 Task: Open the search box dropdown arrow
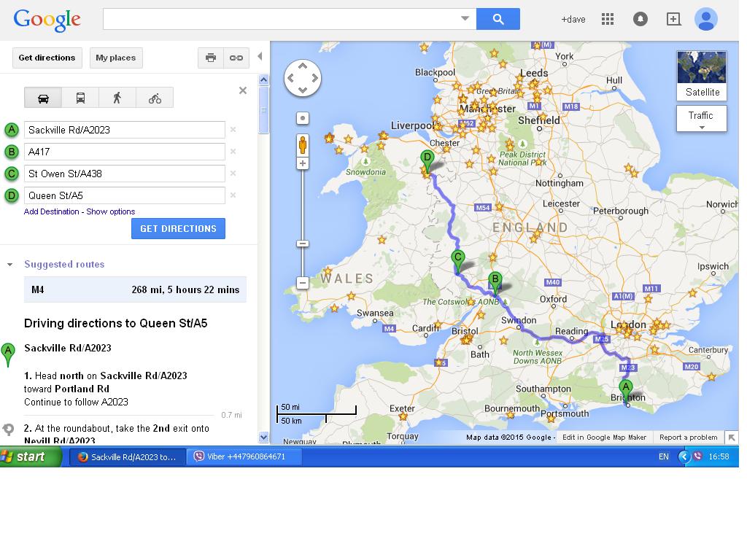tap(465, 18)
